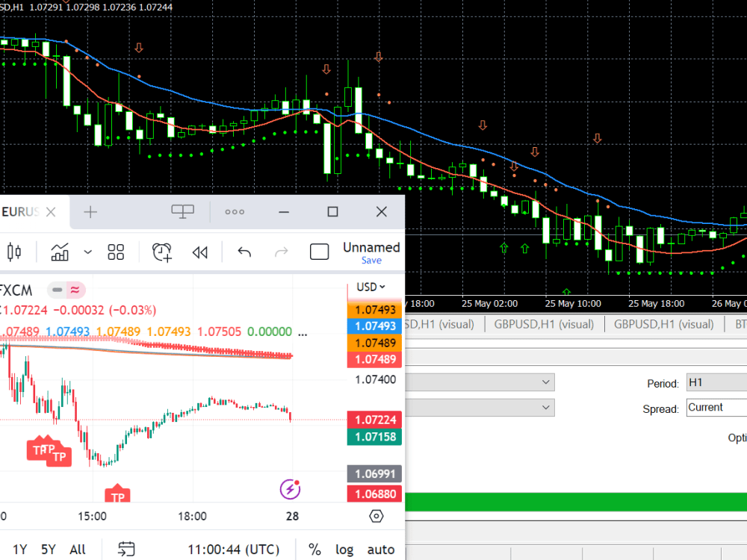Open Period H1 combo box in tester

[x=716, y=382]
